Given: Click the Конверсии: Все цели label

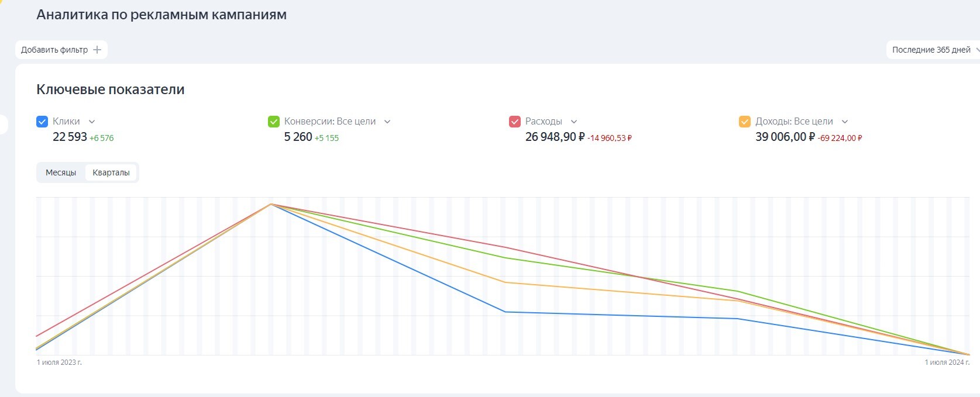Looking at the screenshot, I should tap(330, 122).
